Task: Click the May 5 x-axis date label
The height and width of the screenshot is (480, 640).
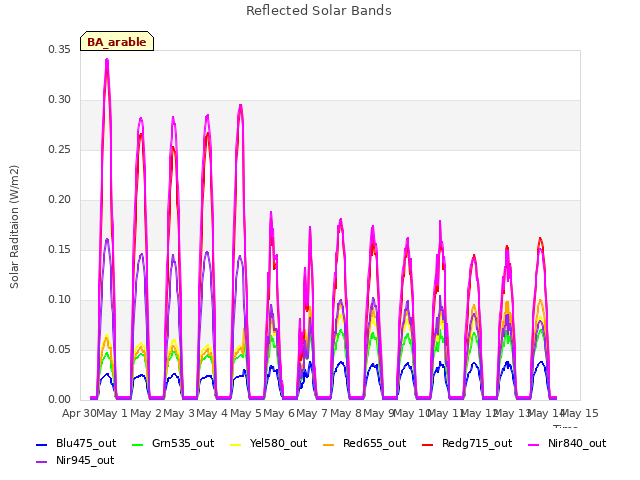Action: [x=246, y=413]
